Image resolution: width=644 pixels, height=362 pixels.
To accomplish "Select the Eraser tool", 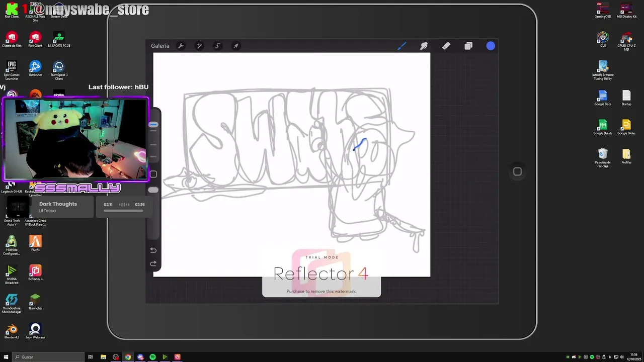I will [x=446, y=46].
